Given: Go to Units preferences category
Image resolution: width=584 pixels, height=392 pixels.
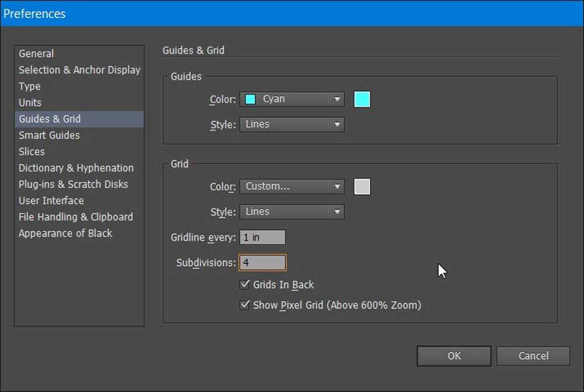Looking at the screenshot, I should coord(30,103).
